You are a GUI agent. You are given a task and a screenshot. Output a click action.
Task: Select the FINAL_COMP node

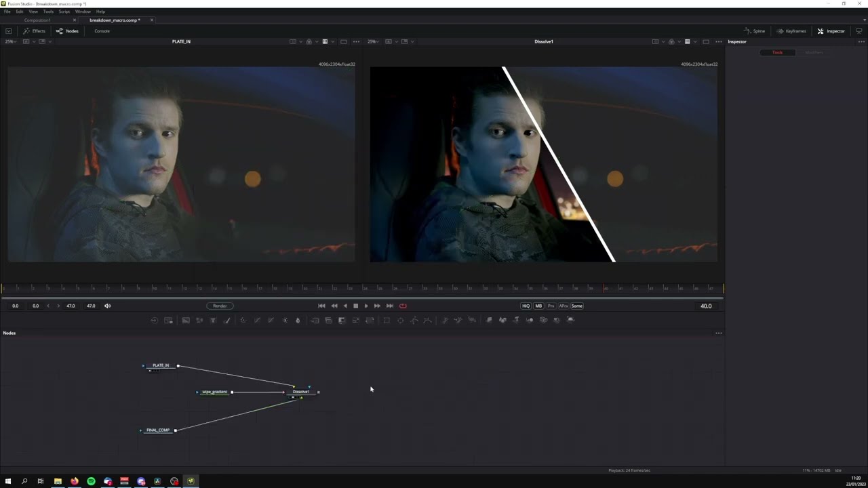coord(157,430)
